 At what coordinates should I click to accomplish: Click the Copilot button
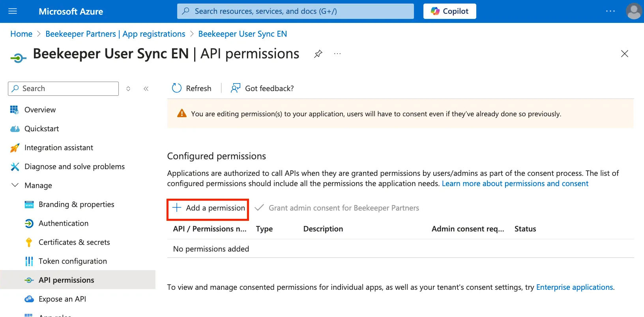click(449, 11)
